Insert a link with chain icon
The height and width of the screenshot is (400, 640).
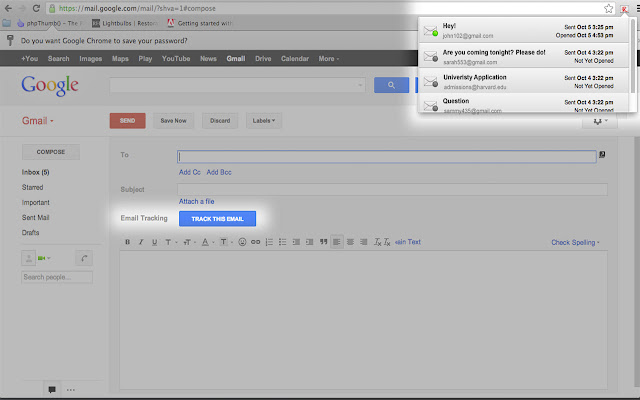click(x=256, y=242)
